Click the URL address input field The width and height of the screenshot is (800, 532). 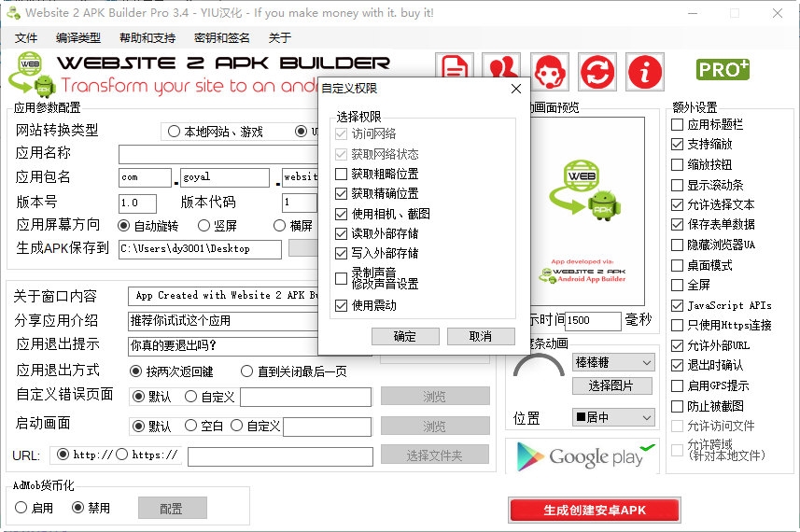point(280,456)
